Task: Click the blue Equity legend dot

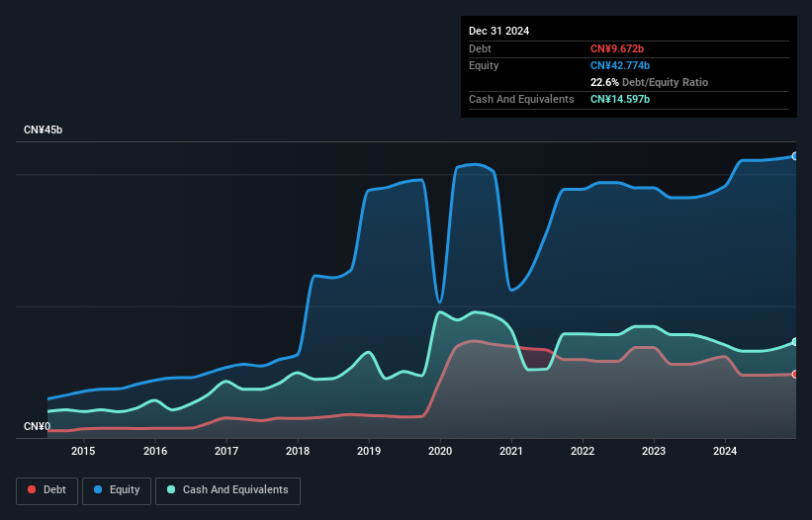Action: 98,489
